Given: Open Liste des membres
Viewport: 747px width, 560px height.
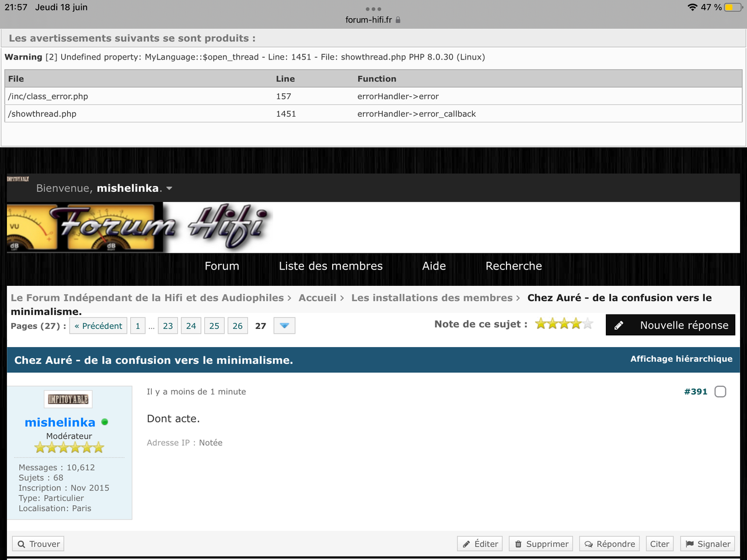Looking at the screenshot, I should click(331, 266).
